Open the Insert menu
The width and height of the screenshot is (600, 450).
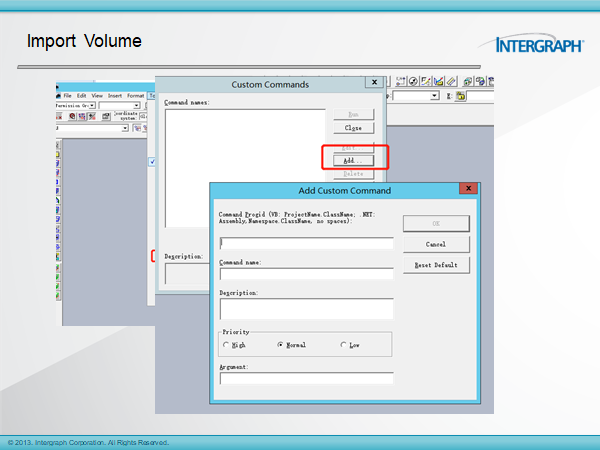click(x=115, y=96)
